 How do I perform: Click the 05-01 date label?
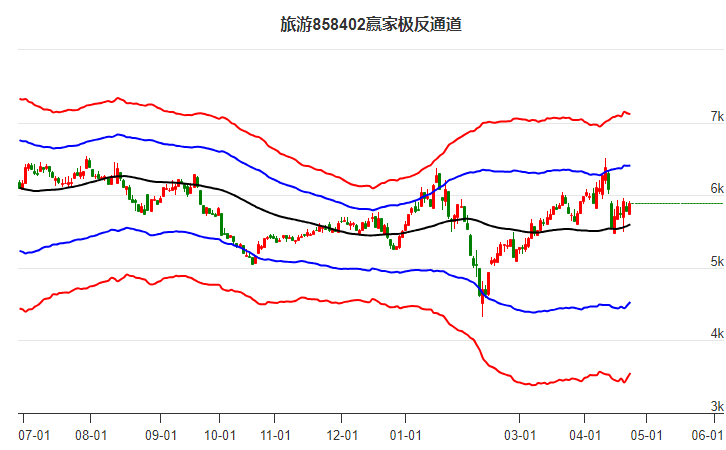click(647, 435)
